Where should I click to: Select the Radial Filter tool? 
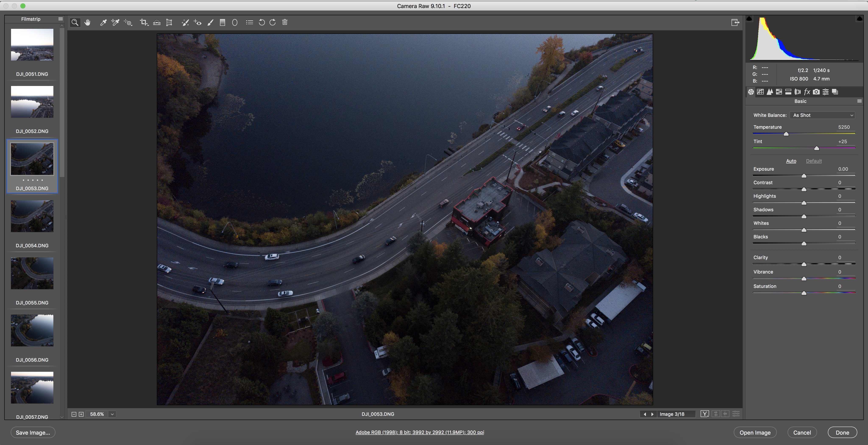[x=235, y=22]
